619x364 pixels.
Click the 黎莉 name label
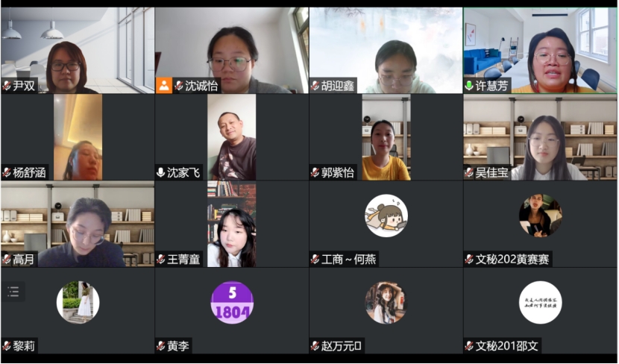coord(25,346)
